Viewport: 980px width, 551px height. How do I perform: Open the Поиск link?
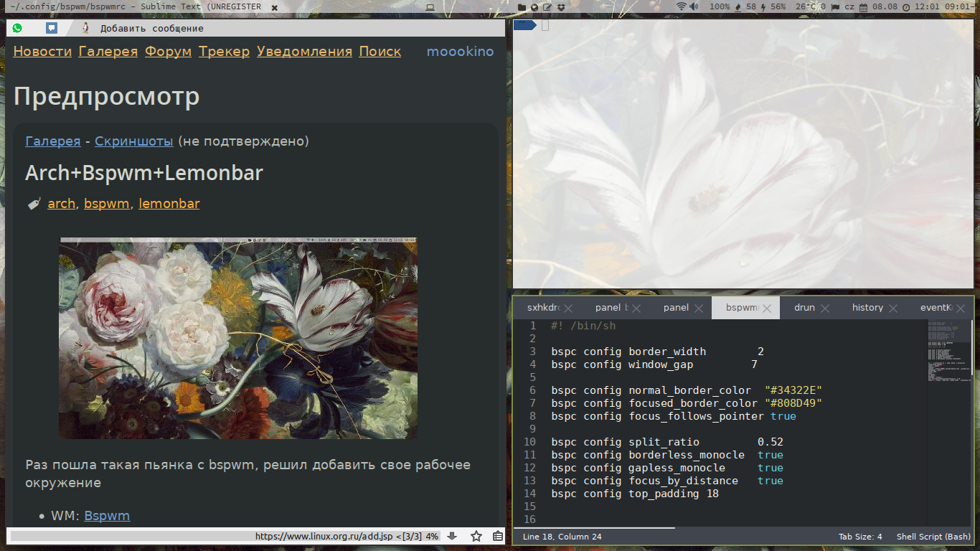click(x=380, y=52)
